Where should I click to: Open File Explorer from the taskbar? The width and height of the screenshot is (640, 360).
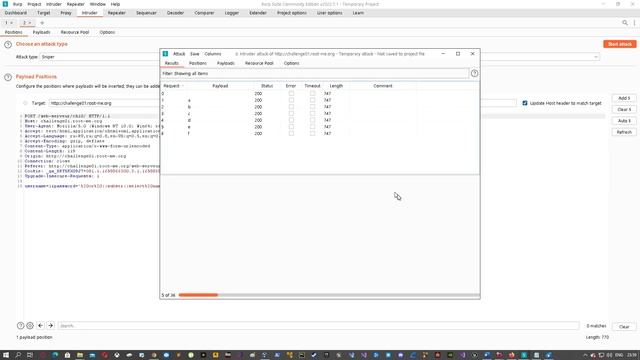pos(80,355)
